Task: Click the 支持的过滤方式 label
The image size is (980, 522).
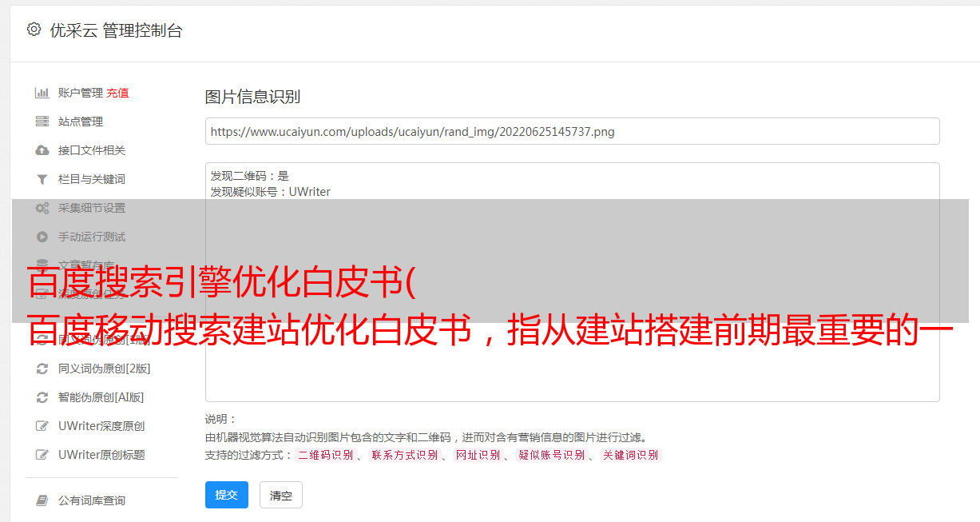Action: click(249, 455)
